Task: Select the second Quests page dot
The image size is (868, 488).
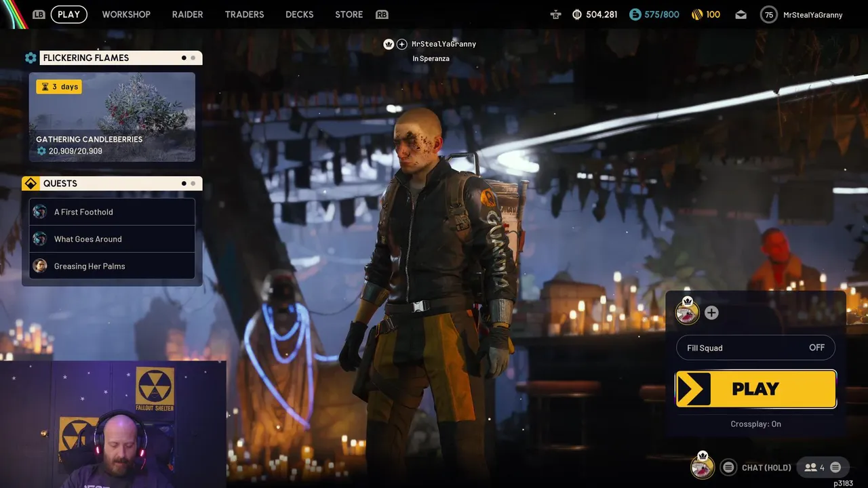Action: click(193, 184)
